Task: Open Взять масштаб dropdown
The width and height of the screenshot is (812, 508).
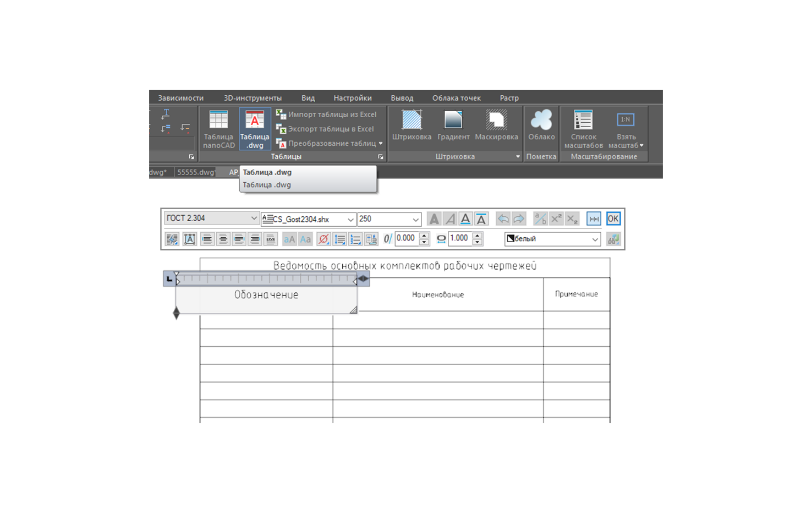Action: [626, 129]
